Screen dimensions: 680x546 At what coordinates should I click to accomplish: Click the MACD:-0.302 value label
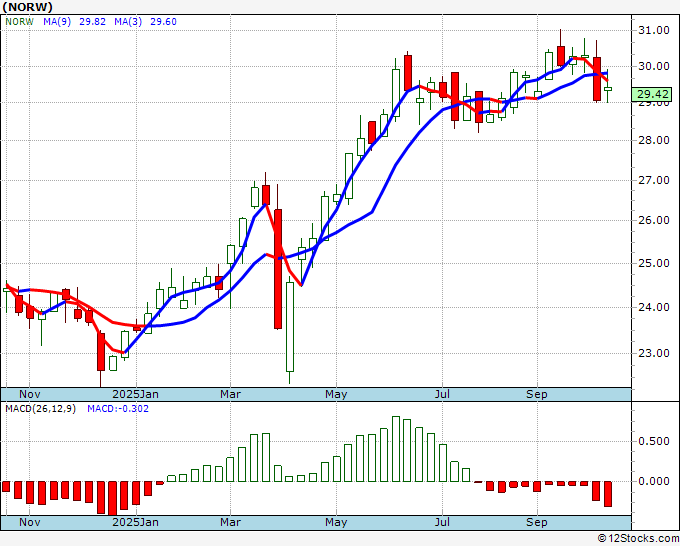tap(118, 409)
